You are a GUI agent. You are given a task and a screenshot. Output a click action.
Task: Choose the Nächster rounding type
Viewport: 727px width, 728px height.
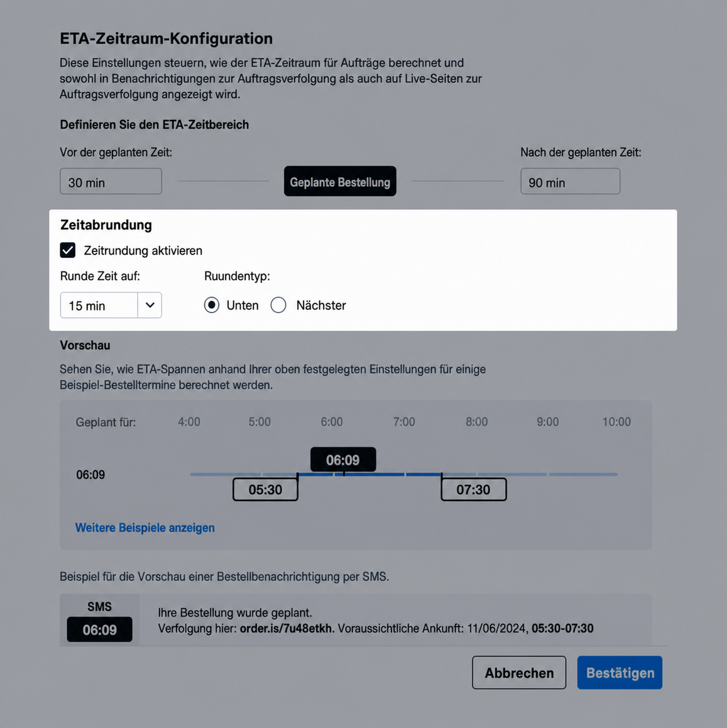tap(278, 305)
